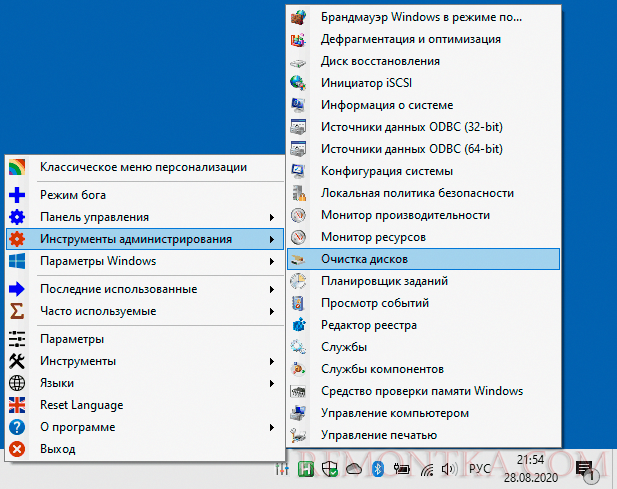Viewport: 617px width, 489px height.
Task: Click the blue plus icon for Режим бога
Action: coord(17,195)
